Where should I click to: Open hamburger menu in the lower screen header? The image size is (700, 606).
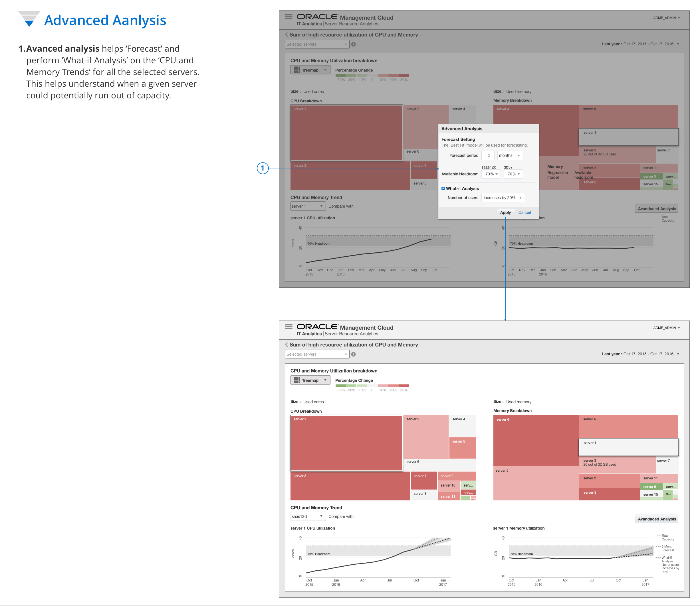pos(289,327)
